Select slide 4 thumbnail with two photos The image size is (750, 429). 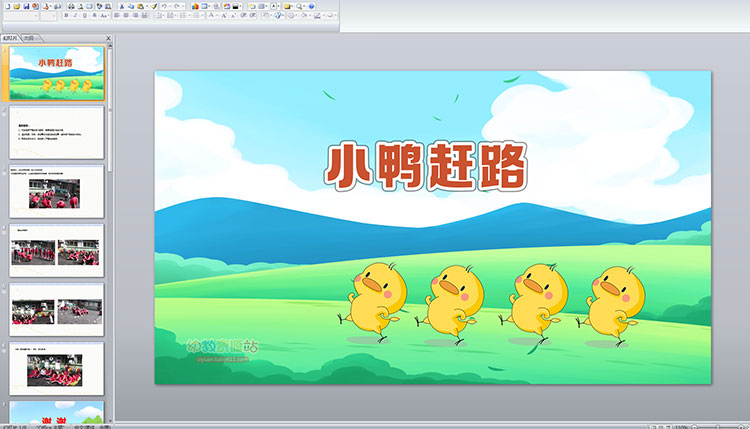point(56,250)
